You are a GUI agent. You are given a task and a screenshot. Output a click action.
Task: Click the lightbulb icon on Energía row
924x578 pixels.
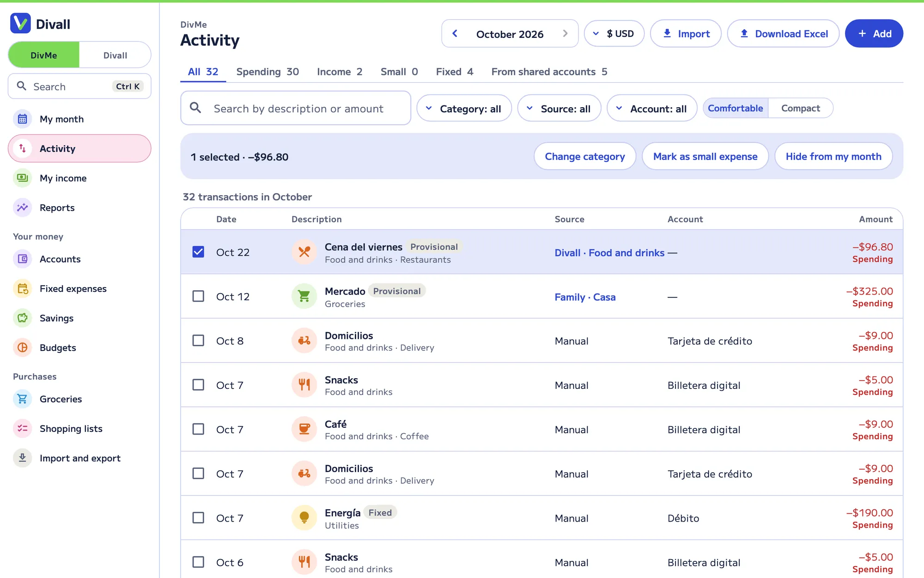(304, 518)
